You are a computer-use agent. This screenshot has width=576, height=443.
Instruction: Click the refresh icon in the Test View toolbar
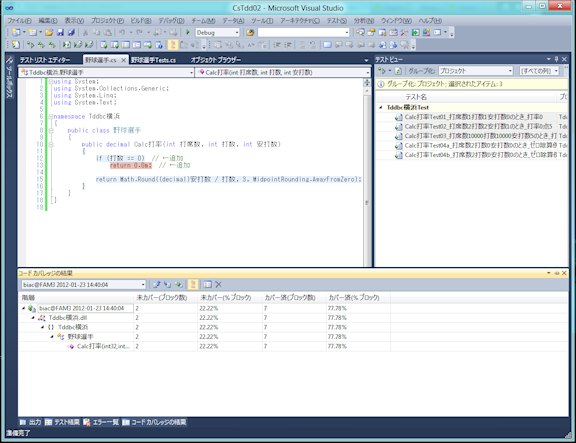point(398,71)
